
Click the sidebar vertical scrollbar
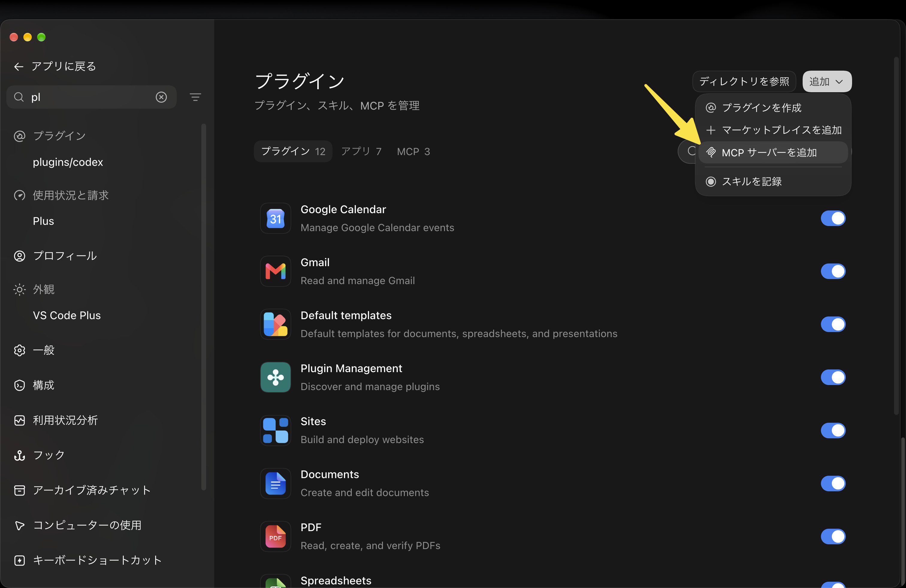204,307
